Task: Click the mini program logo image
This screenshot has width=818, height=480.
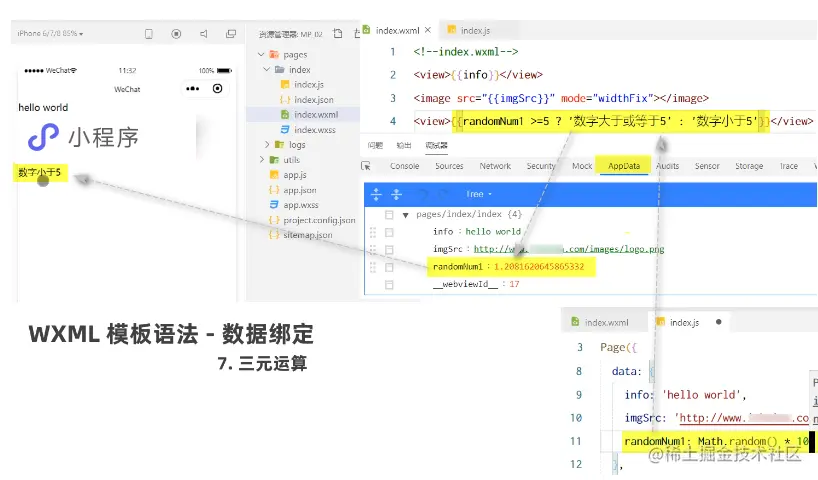Action: point(83,137)
